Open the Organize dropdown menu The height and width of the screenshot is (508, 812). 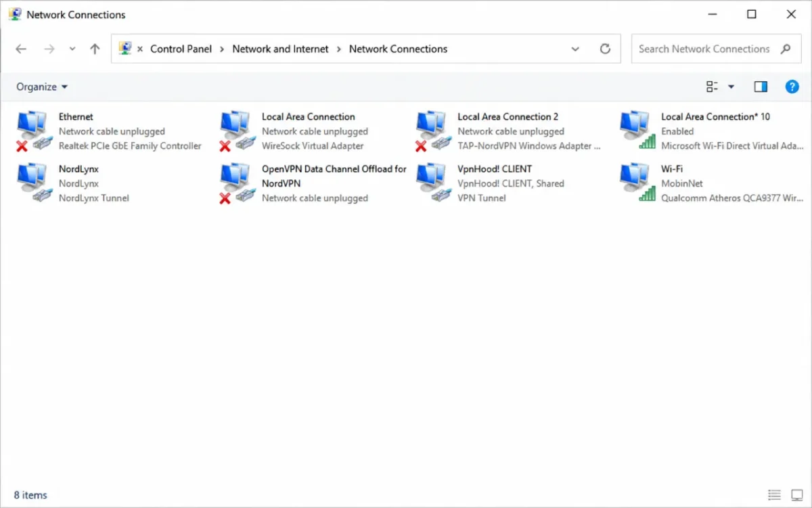[x=42, y=87]
